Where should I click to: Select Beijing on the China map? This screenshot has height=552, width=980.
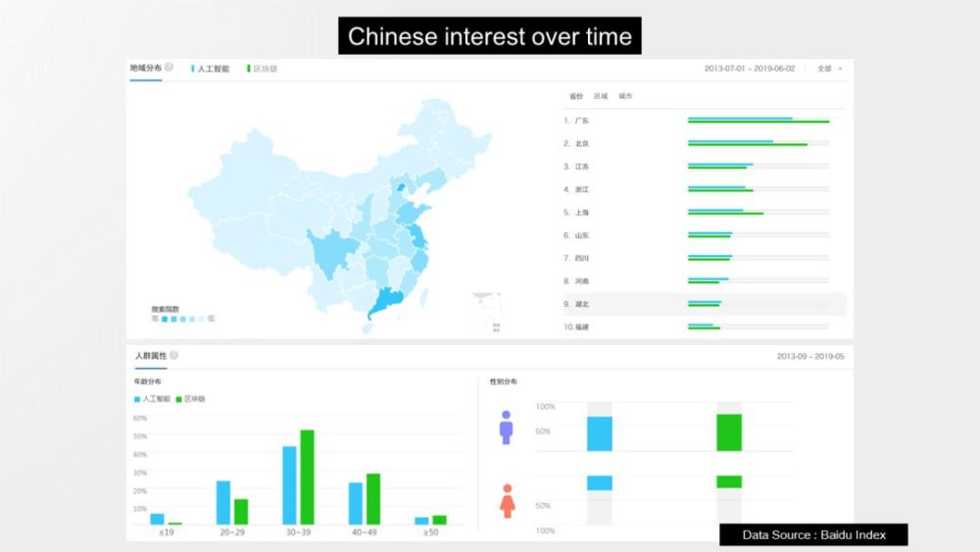pyautogui.click(x=401, y=186)
